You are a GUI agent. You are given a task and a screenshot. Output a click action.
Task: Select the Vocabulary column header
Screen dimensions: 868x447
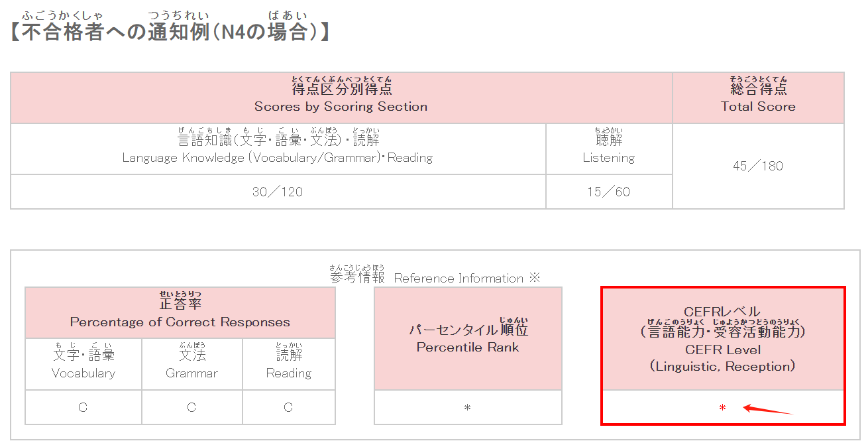pyautogui.click(x=82, y=364)
